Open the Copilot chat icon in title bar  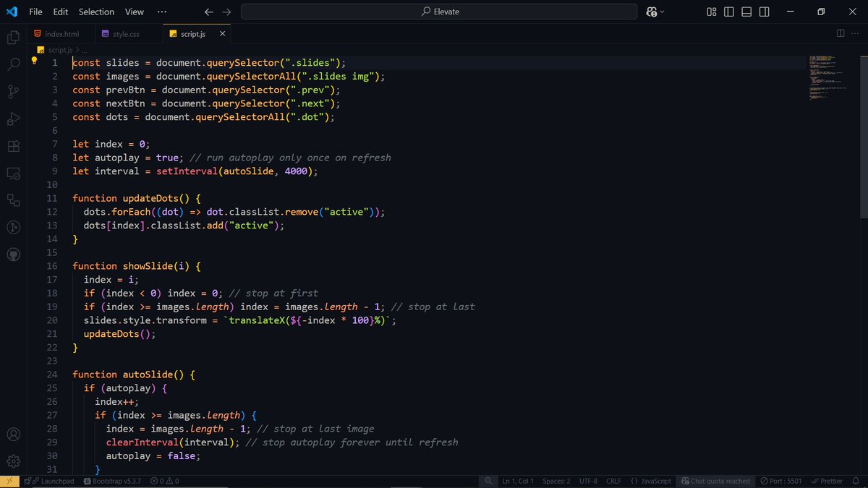click(652, 12)
